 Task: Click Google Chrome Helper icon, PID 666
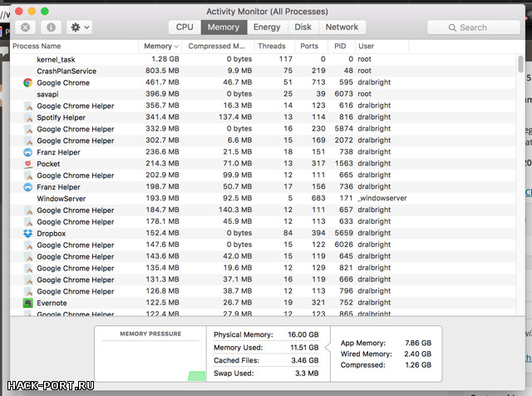click(27, 280)
